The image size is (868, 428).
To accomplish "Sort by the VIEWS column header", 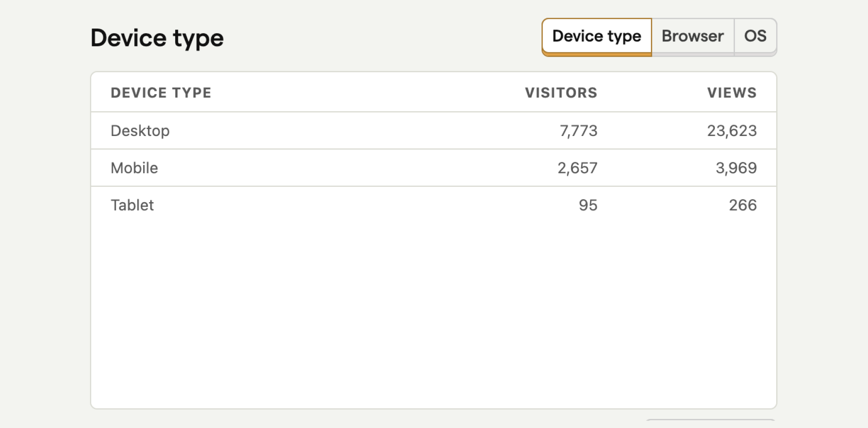I will 732,93.
